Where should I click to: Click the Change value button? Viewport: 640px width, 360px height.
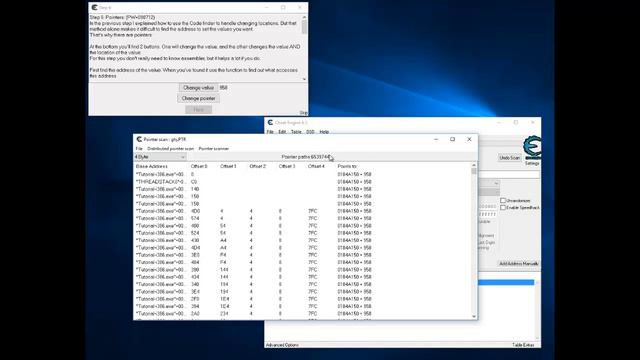(198, 88)
